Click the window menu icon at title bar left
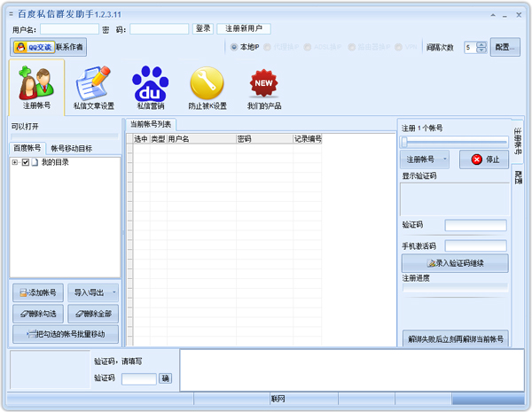The image size is (532, 412). coord(12,14)
